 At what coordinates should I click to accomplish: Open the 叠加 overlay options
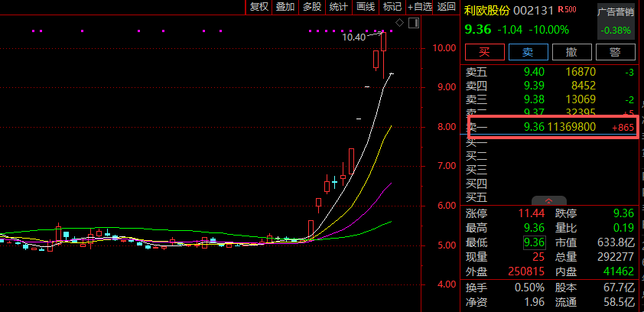pos(285,7)
